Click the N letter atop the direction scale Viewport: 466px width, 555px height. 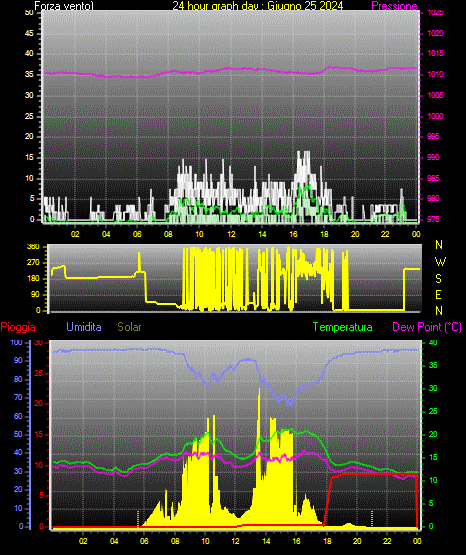(x=439, y=245)
